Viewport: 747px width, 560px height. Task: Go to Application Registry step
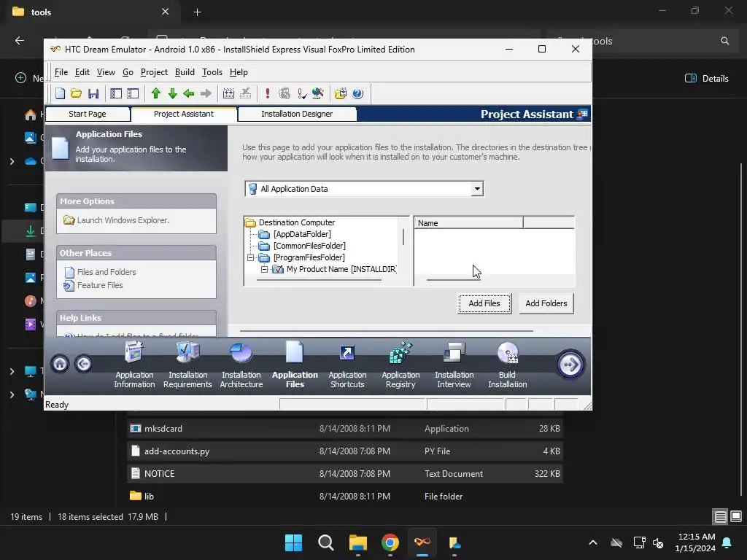coord(400,365)
